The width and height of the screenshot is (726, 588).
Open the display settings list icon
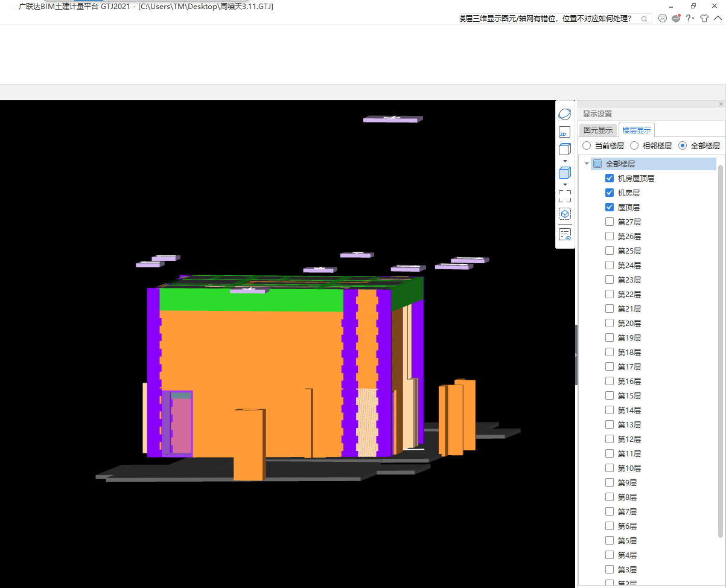point(564,235)
